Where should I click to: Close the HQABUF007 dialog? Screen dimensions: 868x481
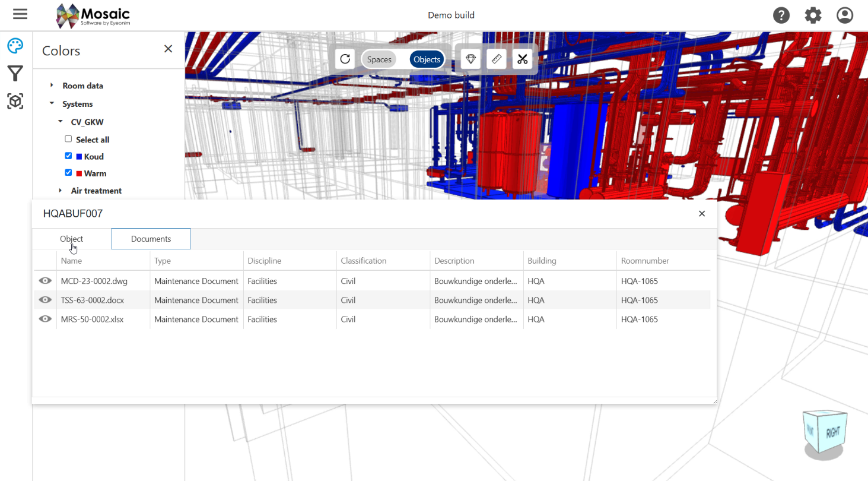702,214
